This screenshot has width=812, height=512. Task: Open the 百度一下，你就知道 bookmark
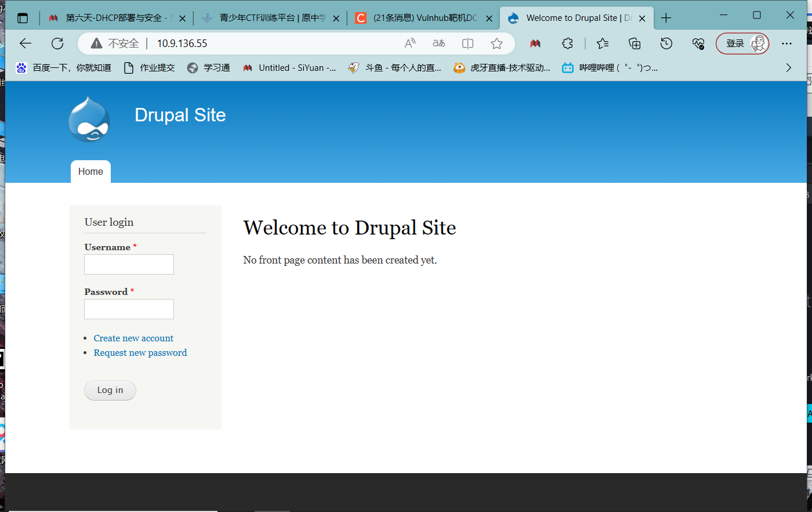[63, 68]
